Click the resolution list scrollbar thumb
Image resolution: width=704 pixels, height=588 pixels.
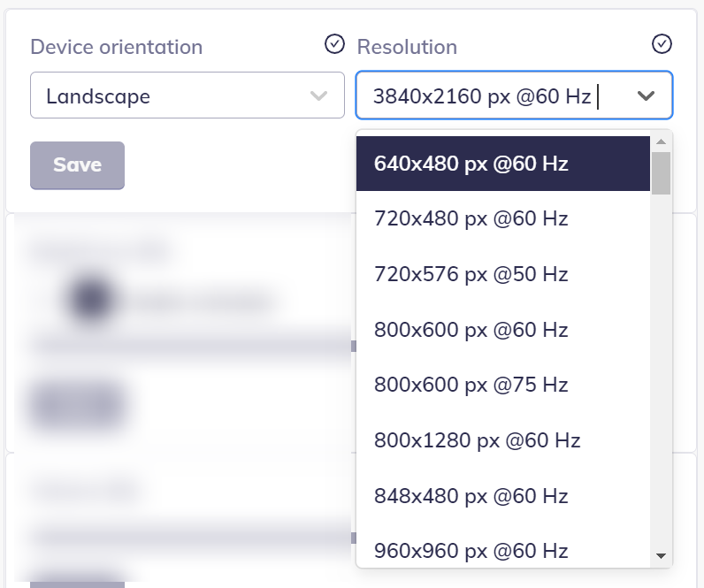661,172
